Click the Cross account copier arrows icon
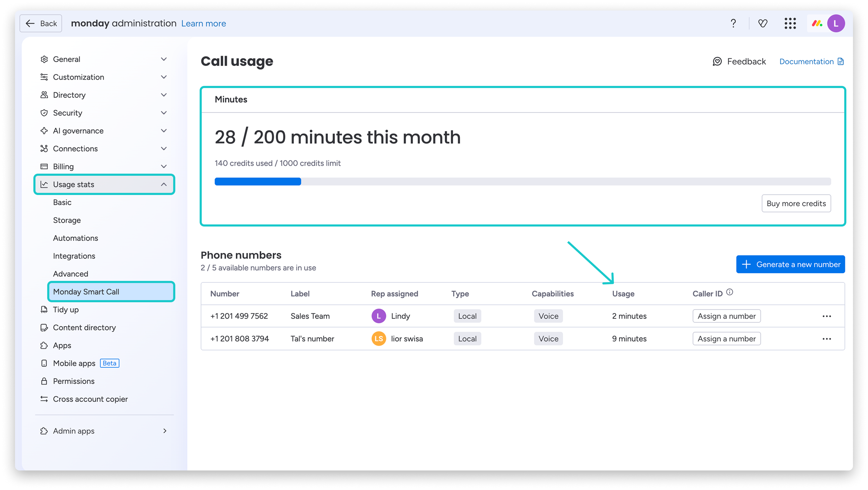 pos(44,399)
